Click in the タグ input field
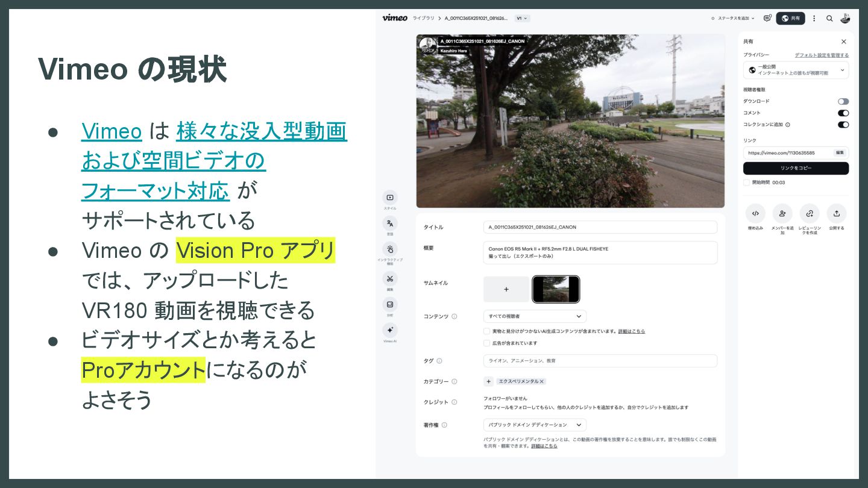 tap(600, 361)
